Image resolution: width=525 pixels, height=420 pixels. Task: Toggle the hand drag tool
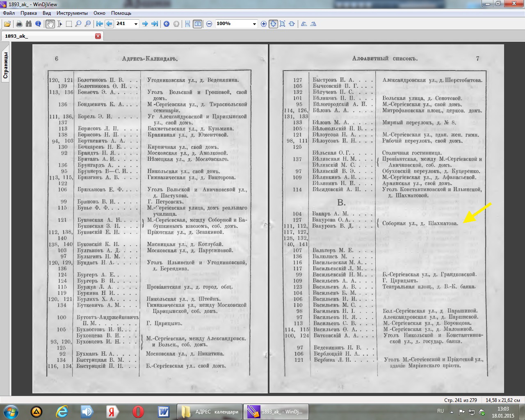click(x=50, y=24)
